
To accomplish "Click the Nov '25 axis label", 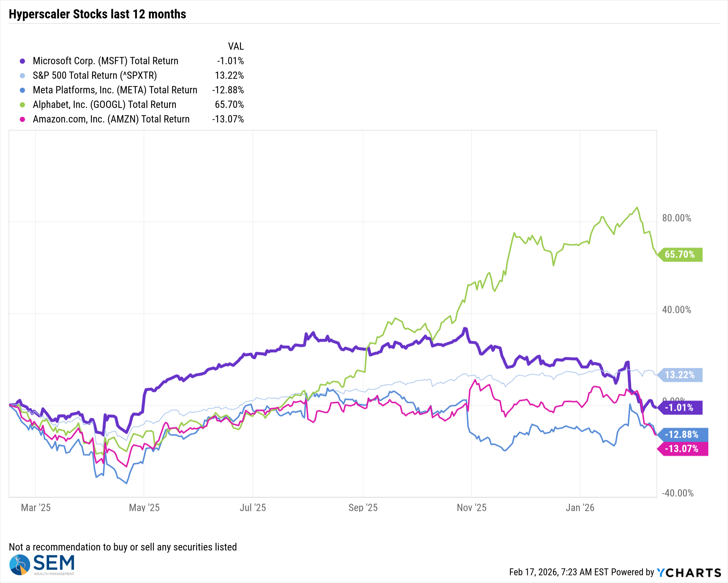I will coord(471,508).
